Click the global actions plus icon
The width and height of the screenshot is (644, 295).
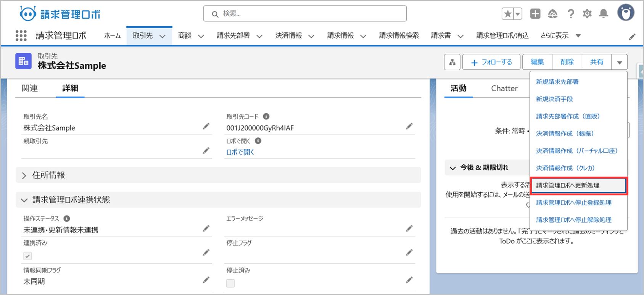(535, 14)
